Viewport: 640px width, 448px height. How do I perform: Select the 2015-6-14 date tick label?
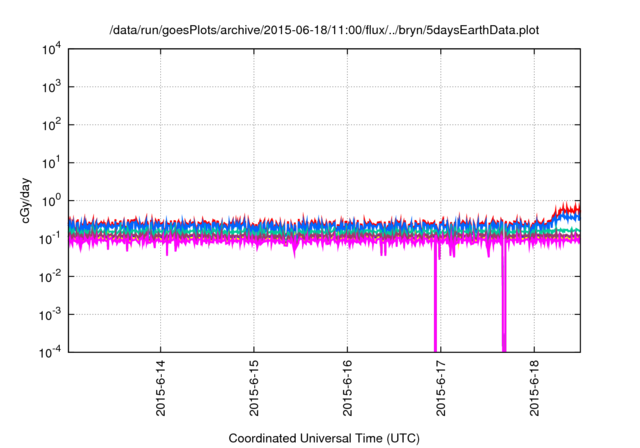coord(160,388)
